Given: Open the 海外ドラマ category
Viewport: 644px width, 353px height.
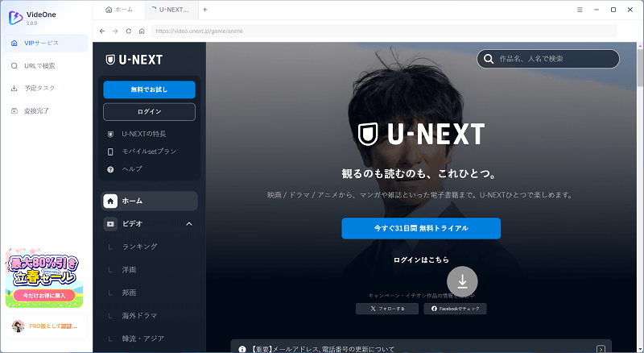Looking at the screenshot, I should (139, 316).
